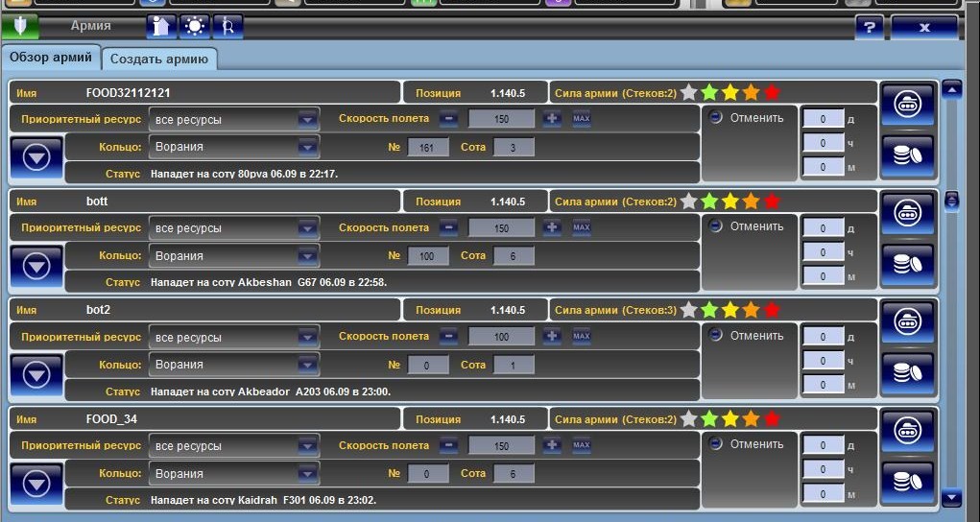Click the sun icon in top toolbar

point(195,26)
